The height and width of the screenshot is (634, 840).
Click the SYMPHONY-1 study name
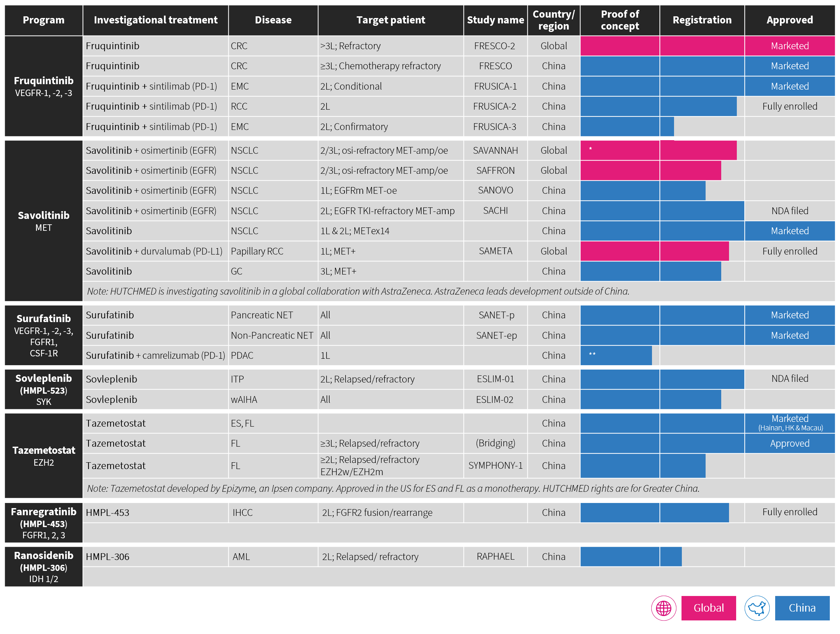(x=495, y=465)
